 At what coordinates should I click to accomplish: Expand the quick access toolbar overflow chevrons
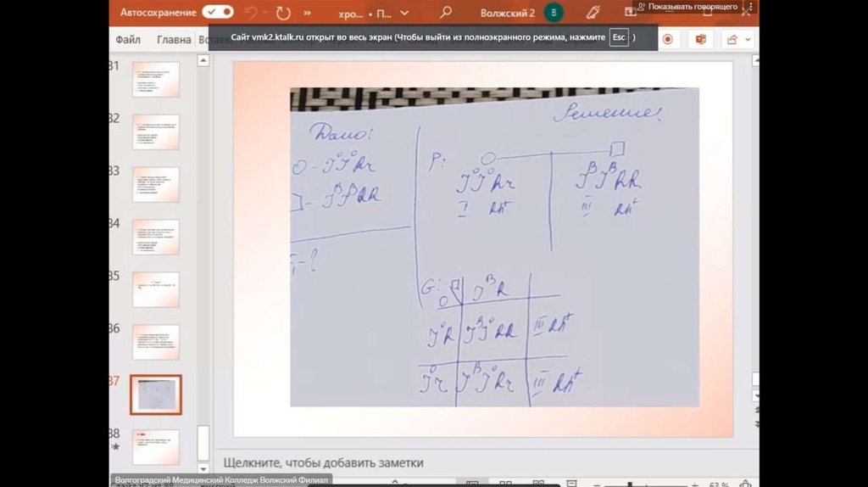[308, 13]
